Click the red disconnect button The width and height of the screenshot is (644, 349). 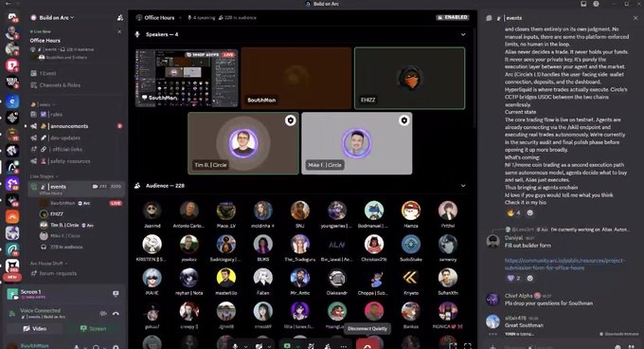point(367,345)
